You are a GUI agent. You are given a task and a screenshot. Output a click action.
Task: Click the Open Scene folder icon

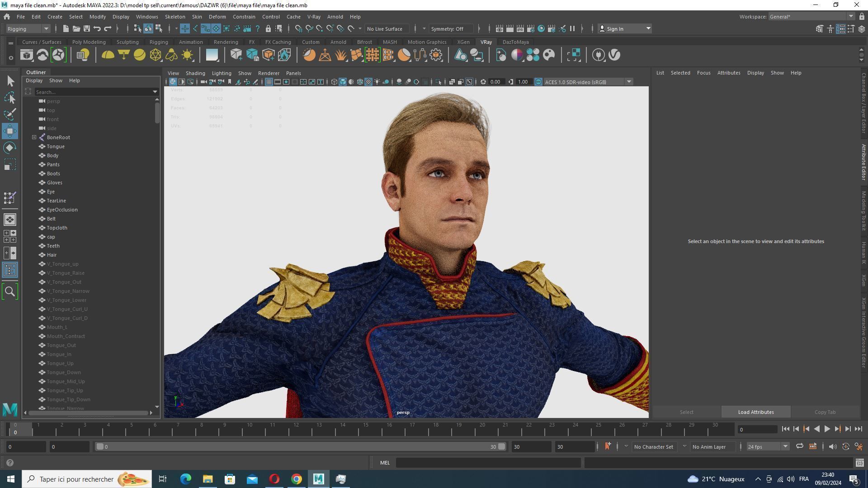(x=76, y=28)
